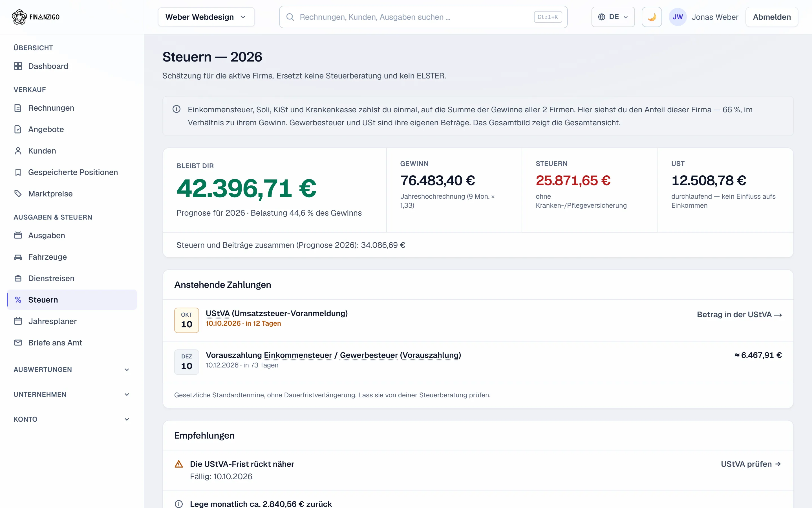Click the search magnifier icon
Viewport: 812px width, 508px height.
(x=290, y=17)
